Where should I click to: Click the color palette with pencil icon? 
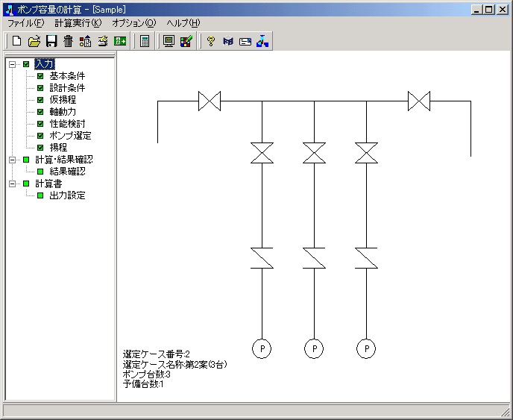click(x=186, y=41)
